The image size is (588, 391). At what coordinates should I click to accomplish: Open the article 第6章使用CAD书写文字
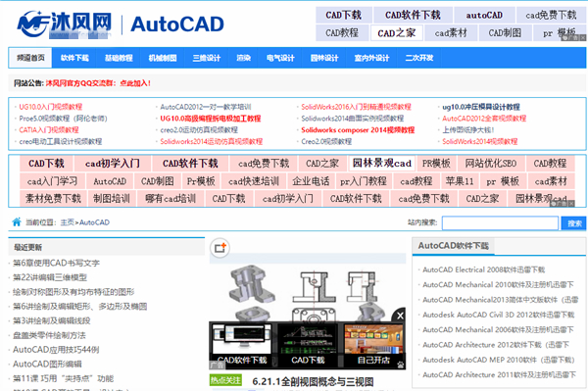click(56, 263)
